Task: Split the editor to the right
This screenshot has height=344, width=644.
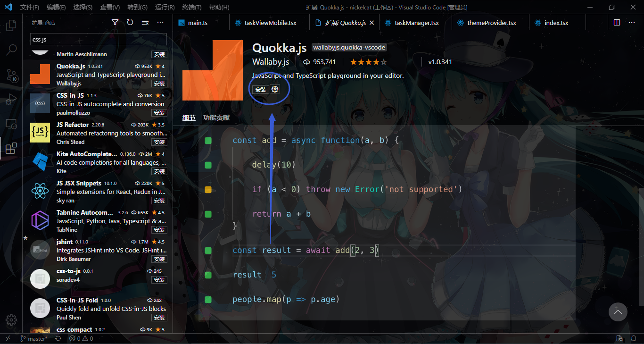Action: coord(617,22)
